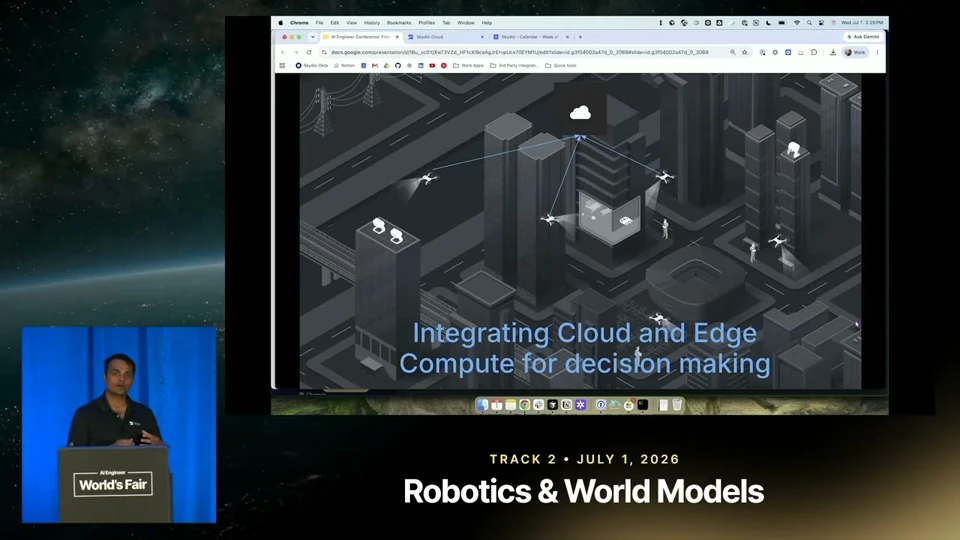The image size is (960, 540).
Task: Open Terminal from the Dock
Action: pyautogui.click(x=643, y=405)
